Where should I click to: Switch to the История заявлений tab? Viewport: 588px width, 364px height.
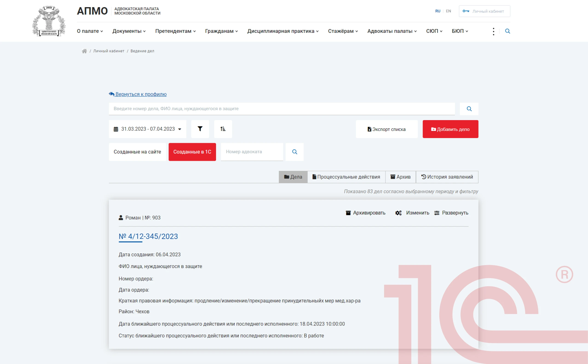tap(447, 177)
